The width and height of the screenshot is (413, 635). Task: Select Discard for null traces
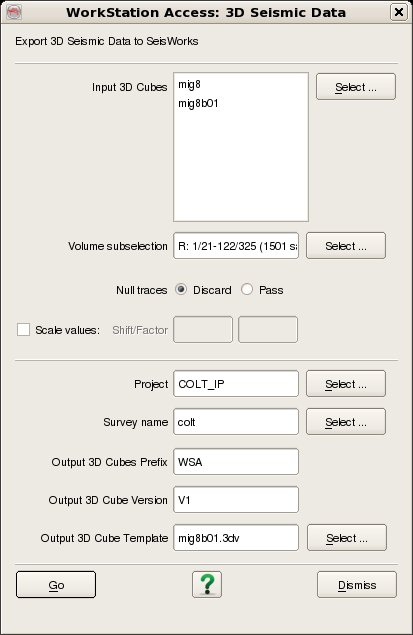[181, 290]
